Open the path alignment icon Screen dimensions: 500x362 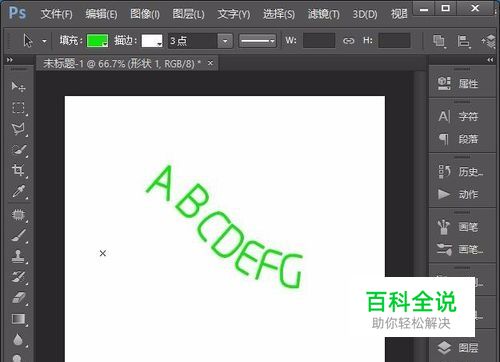464,41
